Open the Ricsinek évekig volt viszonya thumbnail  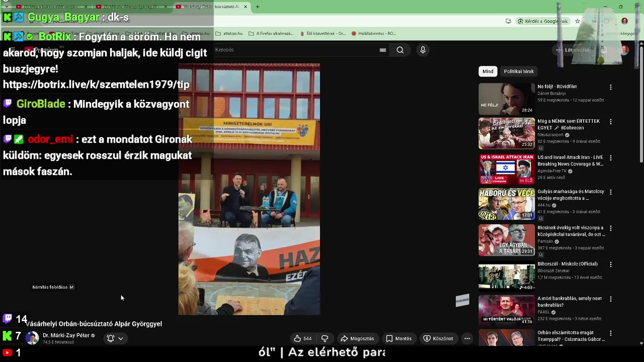(506, 240)
